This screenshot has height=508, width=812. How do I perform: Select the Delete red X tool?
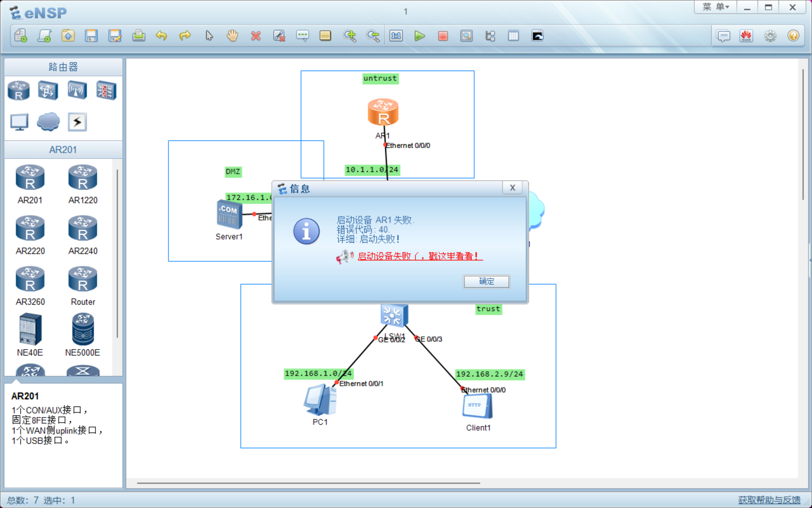coord(255,36)
